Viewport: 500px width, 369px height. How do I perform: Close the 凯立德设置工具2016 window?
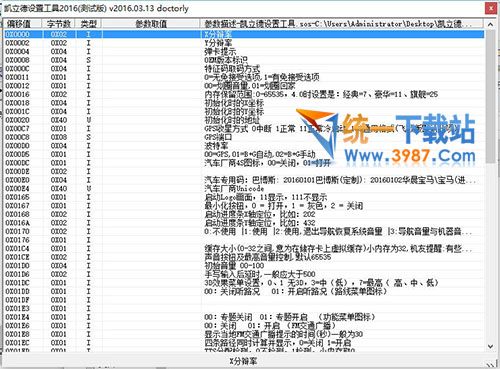click(491, 8)
